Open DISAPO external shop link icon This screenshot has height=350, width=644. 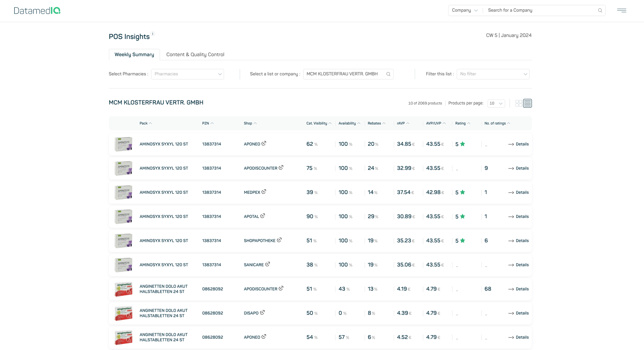click(262, 312)
